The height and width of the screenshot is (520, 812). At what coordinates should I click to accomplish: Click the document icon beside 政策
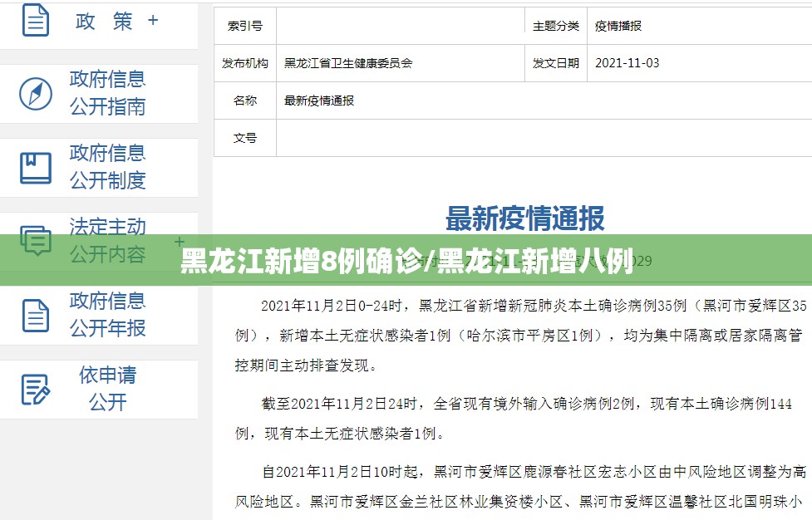[36, 20]
